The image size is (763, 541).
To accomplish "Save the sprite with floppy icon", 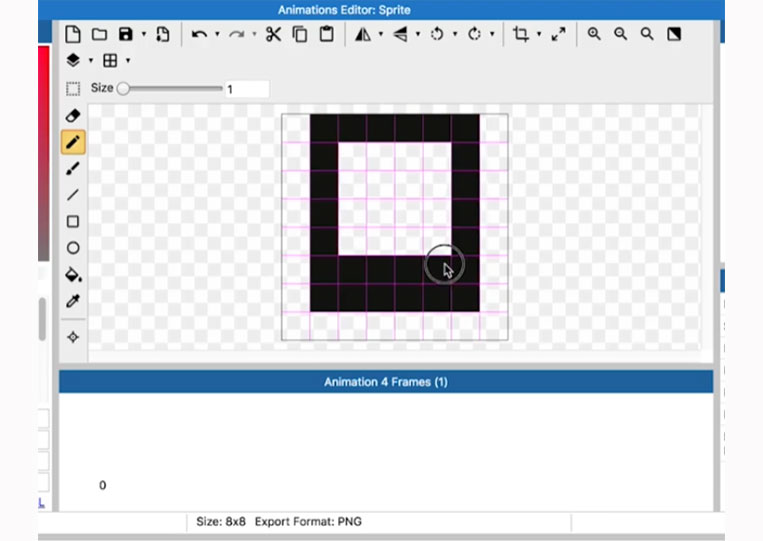I will pyautogui.click(x=126, y=34).
